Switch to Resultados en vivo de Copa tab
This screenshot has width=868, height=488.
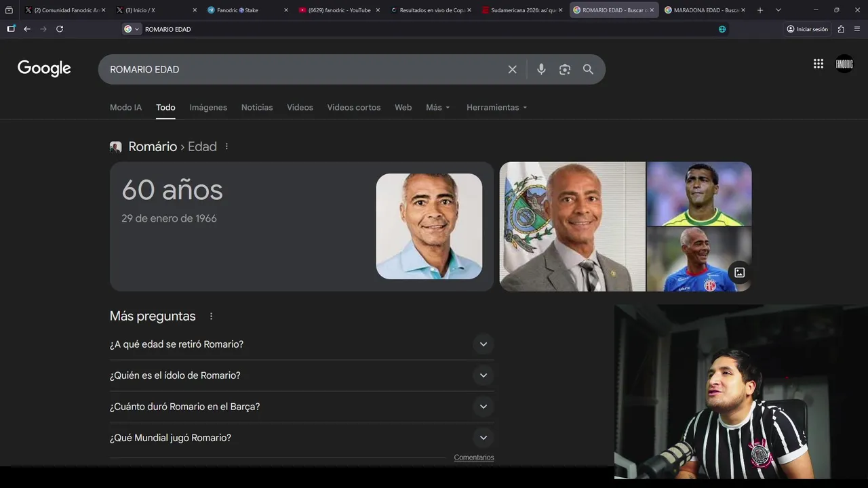pos(431,10)
